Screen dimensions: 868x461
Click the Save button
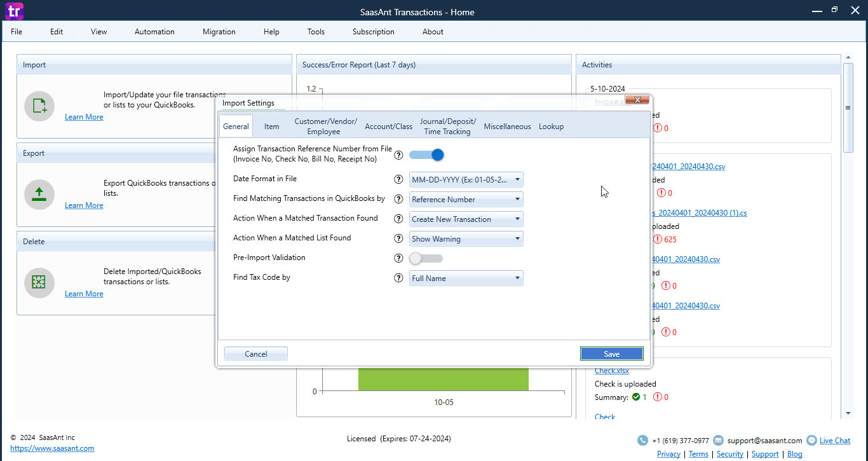[x=612, y=354]
